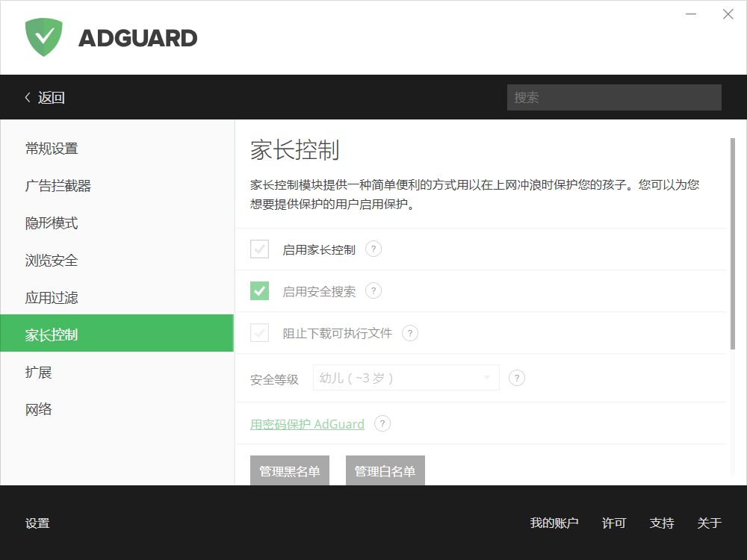747x560 pixels.
Task: Open 许可 in the footer
Action: click(613, 523)
